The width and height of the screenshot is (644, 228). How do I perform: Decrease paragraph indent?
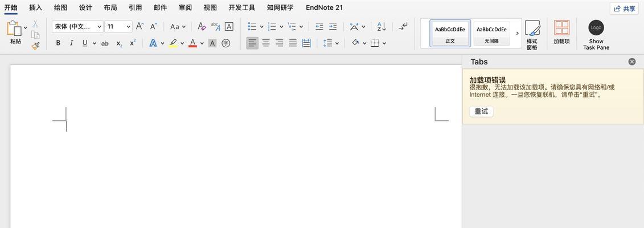coord(319,26)
